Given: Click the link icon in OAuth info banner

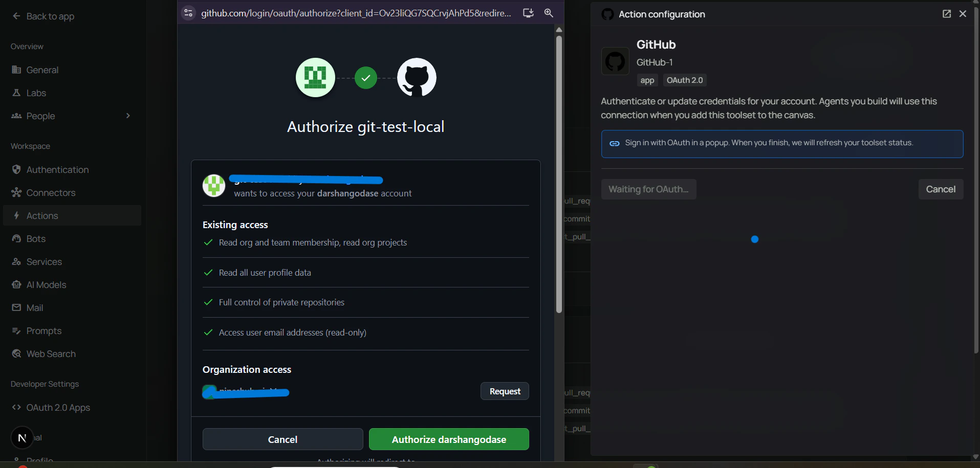Looking at the screenshot, I should [x=615, y=143].
